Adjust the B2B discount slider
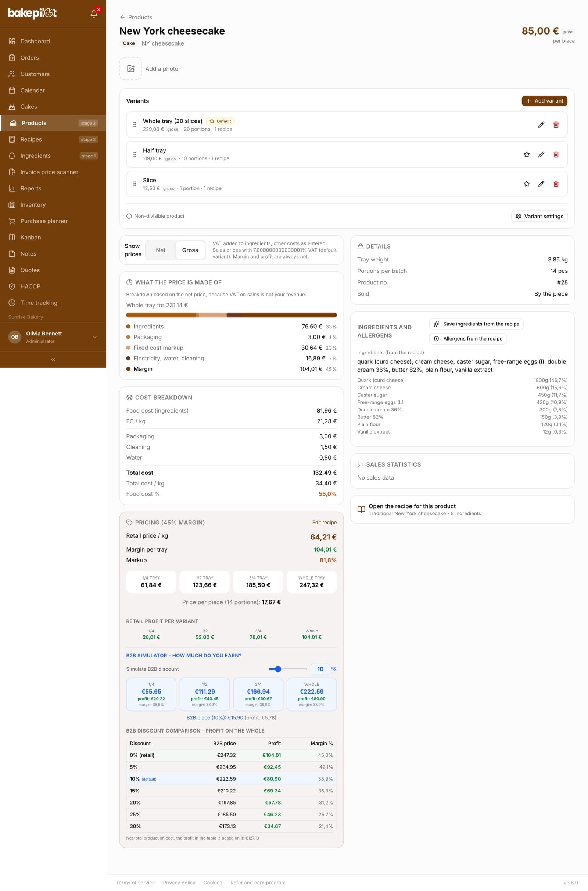 [x=288, y=669]
